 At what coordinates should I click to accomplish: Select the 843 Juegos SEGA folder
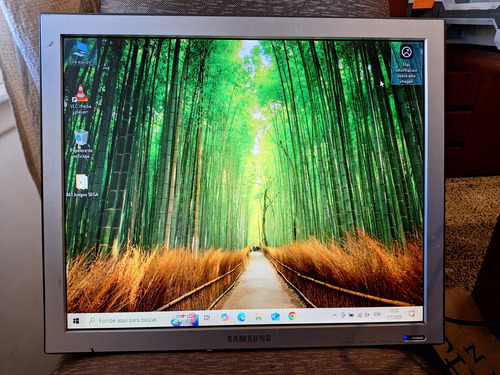click(x=82, y=185)
